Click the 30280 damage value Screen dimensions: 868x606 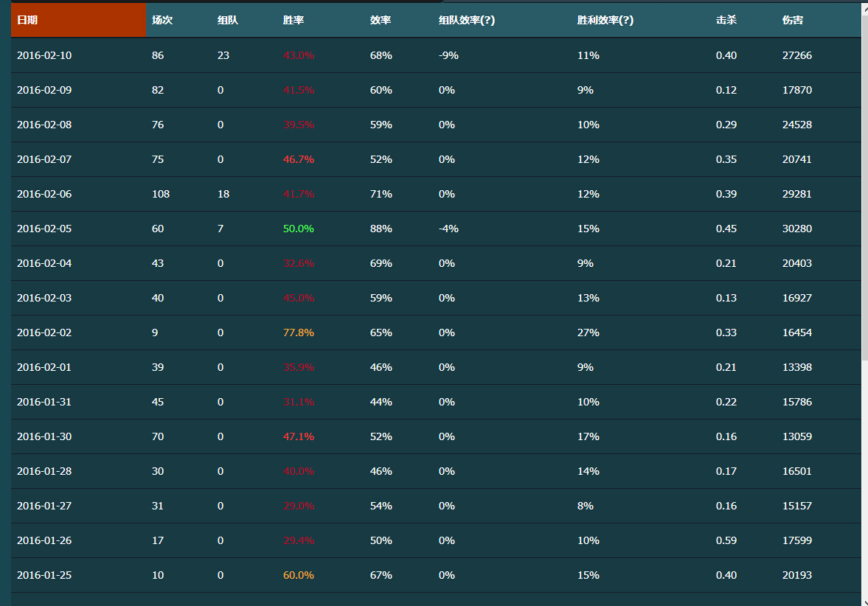(797, 229)
